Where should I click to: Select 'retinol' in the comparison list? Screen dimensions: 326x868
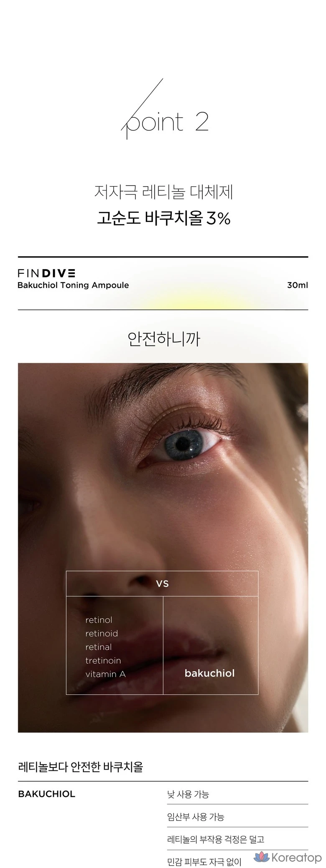coord(99,620)
